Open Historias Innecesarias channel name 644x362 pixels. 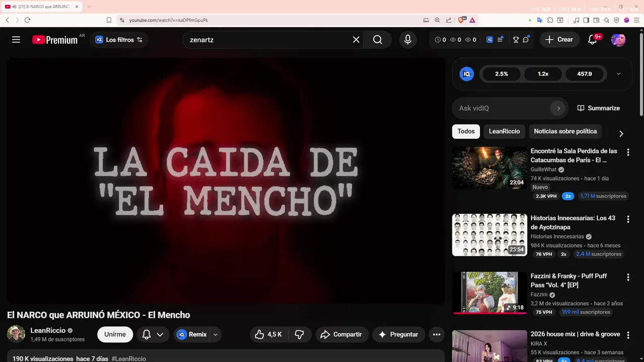coord(557,236)
